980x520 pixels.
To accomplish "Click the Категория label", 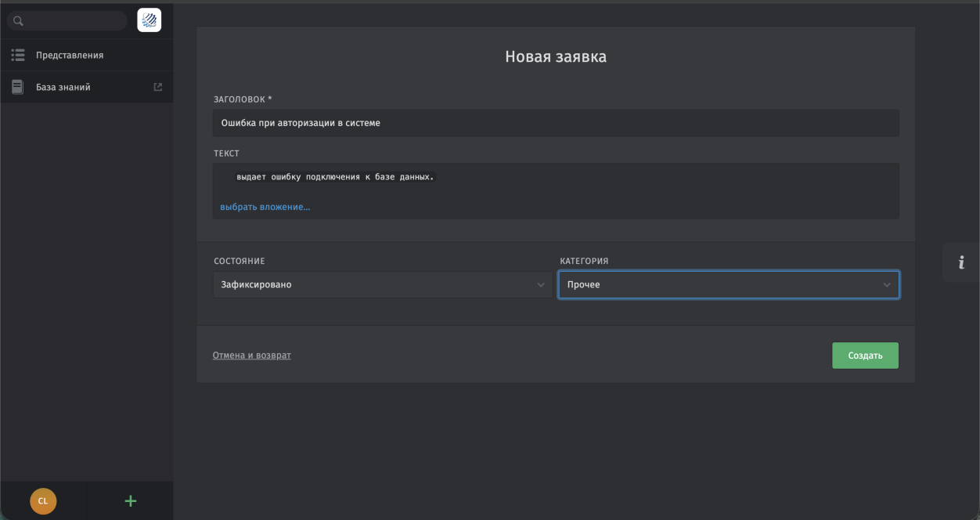I will [584, 261].
